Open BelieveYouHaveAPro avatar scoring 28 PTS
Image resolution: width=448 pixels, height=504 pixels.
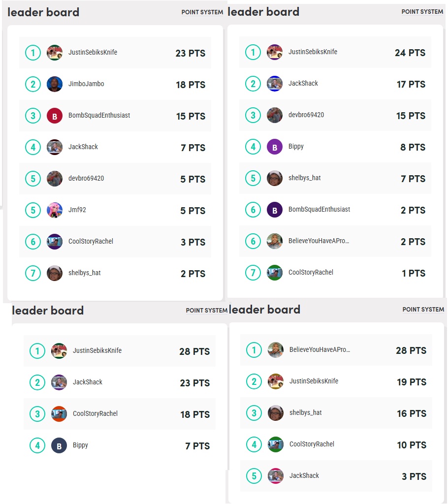pyautogui.click(x=276, y=350)
